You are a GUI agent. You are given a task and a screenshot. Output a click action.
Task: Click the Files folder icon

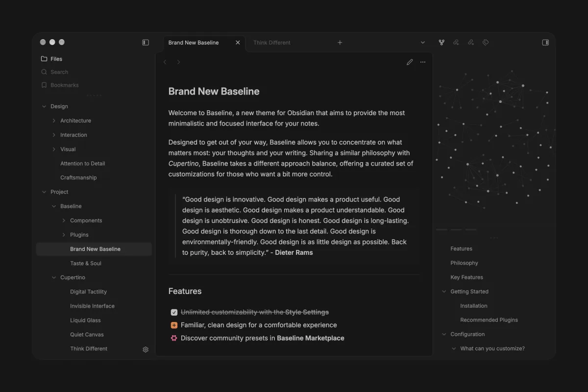click(44, 59)
